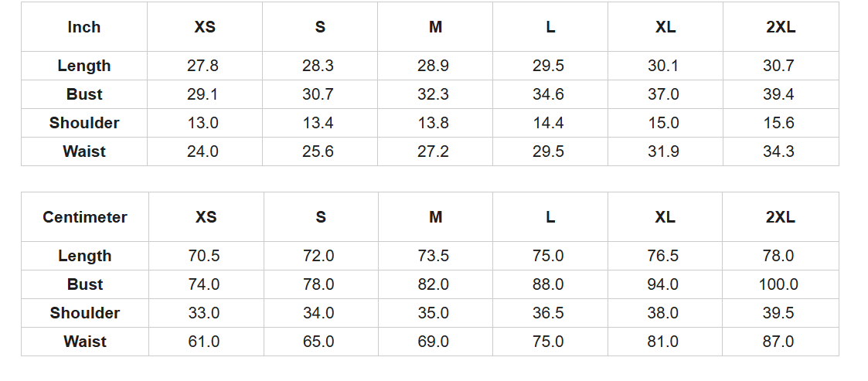Click the 65.0 cm Waist value for S
868x381 pixels.
coord(318,342)
